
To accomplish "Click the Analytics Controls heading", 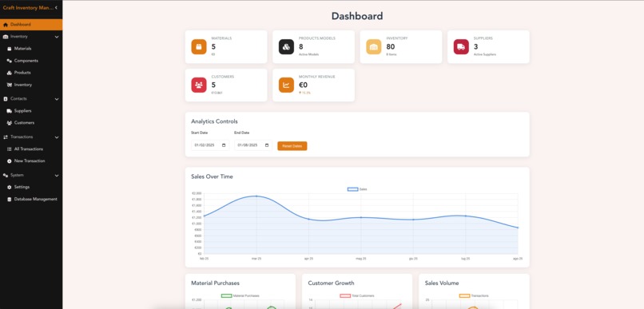I will [x=214, y=121].
